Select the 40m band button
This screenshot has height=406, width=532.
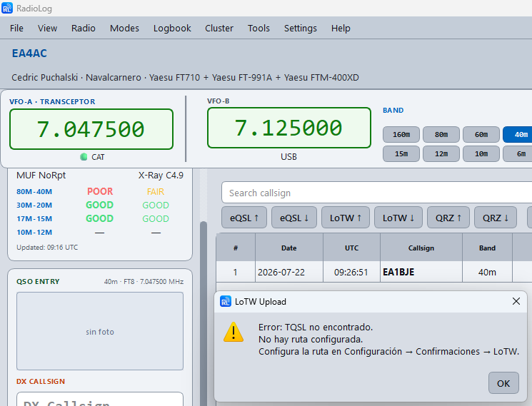coord(518,135)
